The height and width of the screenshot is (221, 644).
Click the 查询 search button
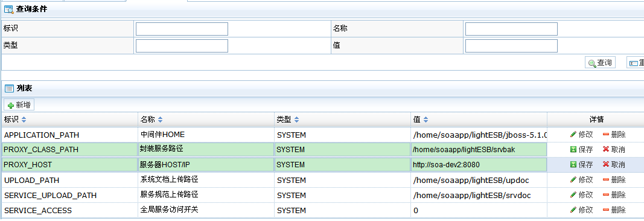[x=600, y=63]
